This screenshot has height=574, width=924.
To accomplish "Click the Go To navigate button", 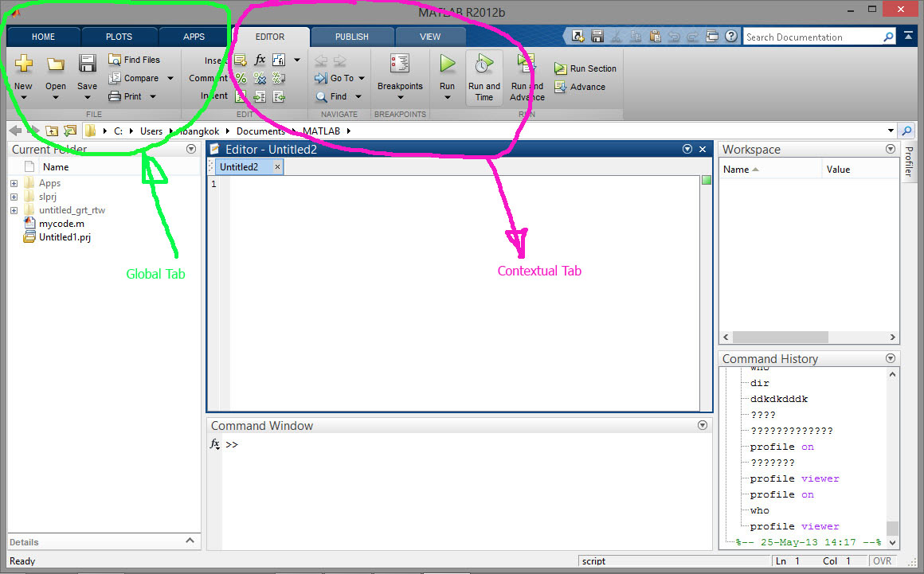I will click(x=334, y=78).
